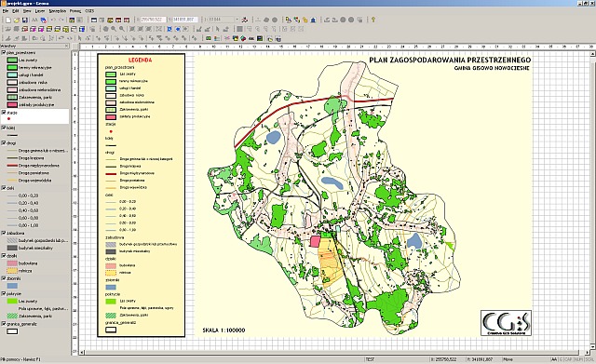Select 'budynek mieszkalny' in layers panel
The height and width of the screenshot is (364, 596).
tap(35, 248)
